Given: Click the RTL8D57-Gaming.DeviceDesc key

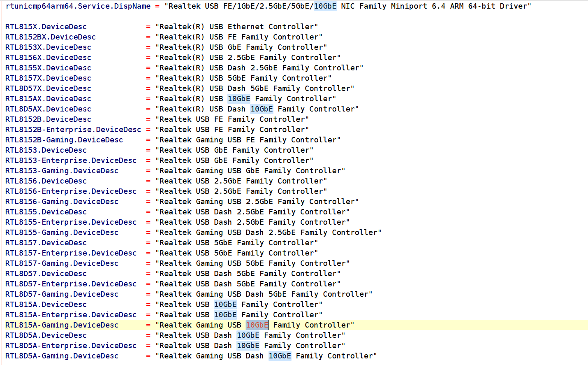Looking at the screenshot, I should 62,294.
